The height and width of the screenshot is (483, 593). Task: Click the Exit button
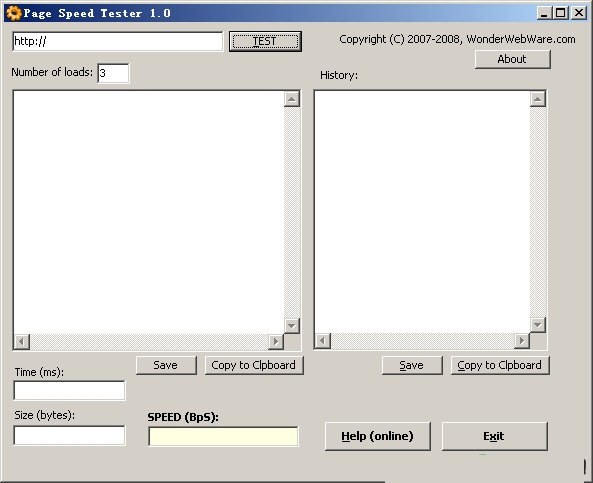[x=494, y=436]
